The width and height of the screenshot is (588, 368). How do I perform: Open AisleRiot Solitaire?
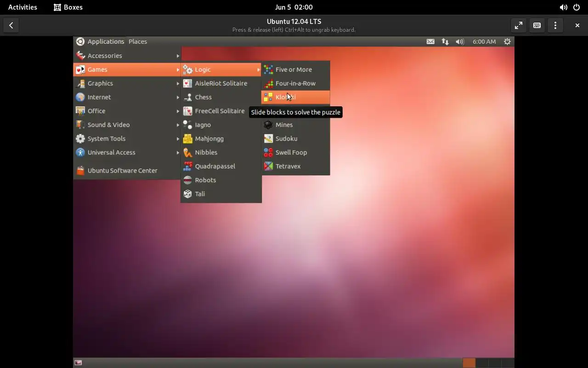pyautogui.click(x=221, y=83)
